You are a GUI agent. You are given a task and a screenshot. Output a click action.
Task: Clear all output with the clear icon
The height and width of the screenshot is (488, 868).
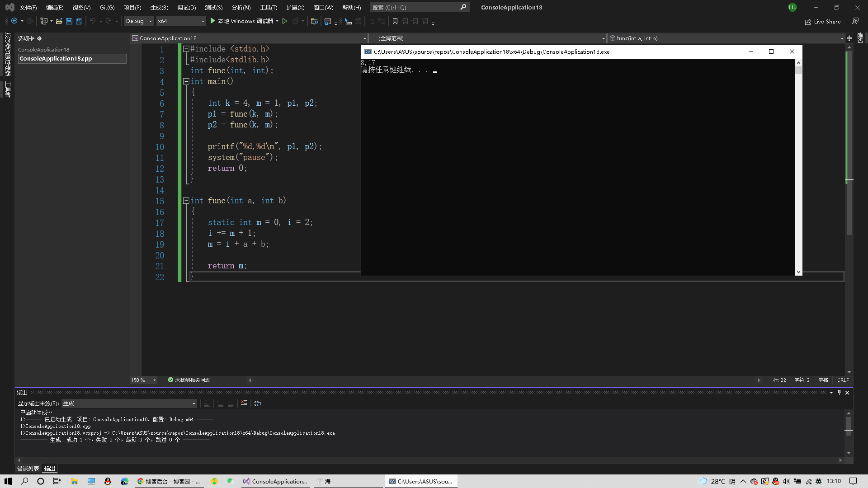click(x=244, y=404)
